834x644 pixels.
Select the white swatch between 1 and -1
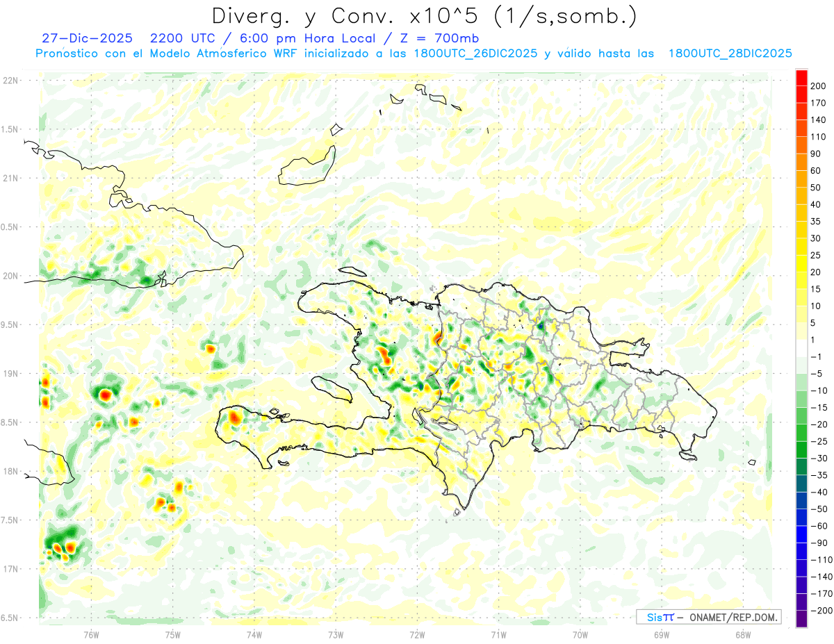[x=802, y=348]
